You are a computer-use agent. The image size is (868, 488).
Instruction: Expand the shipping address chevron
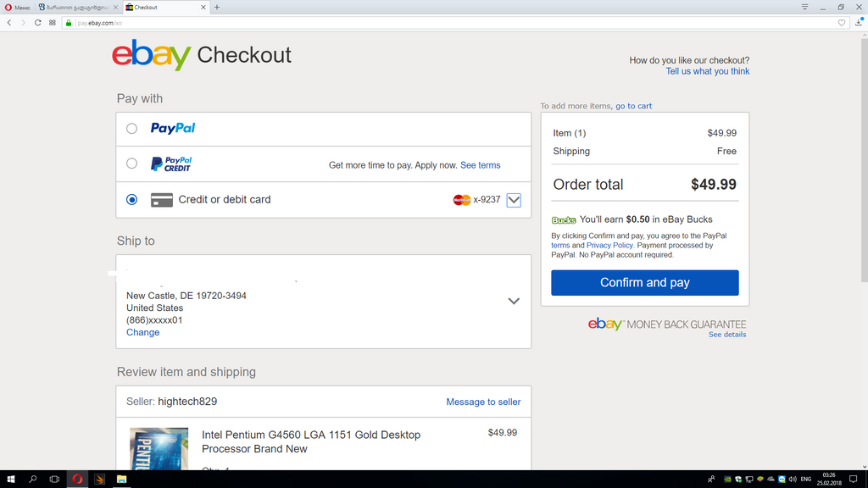point(514,301)
